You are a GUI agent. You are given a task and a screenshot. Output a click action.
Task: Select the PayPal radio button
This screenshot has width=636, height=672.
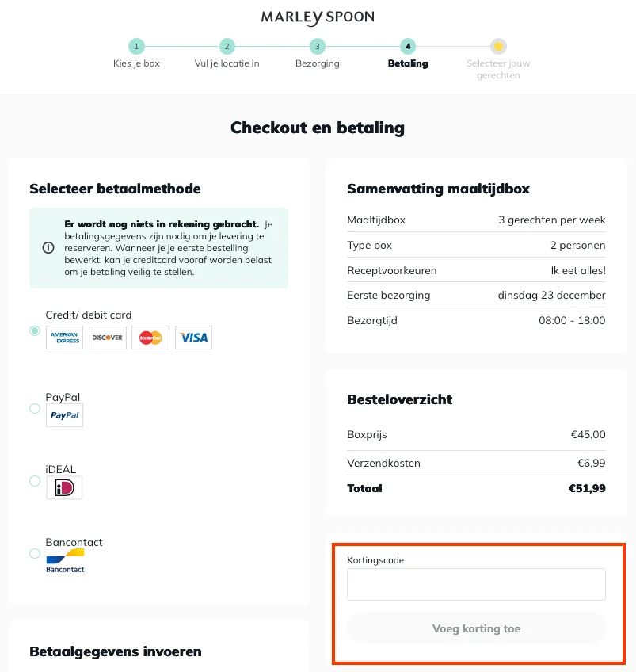click(35, 408)
